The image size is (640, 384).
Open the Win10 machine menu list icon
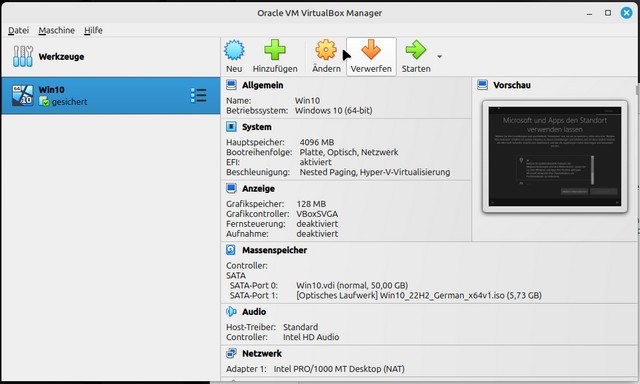click(198, 95)
